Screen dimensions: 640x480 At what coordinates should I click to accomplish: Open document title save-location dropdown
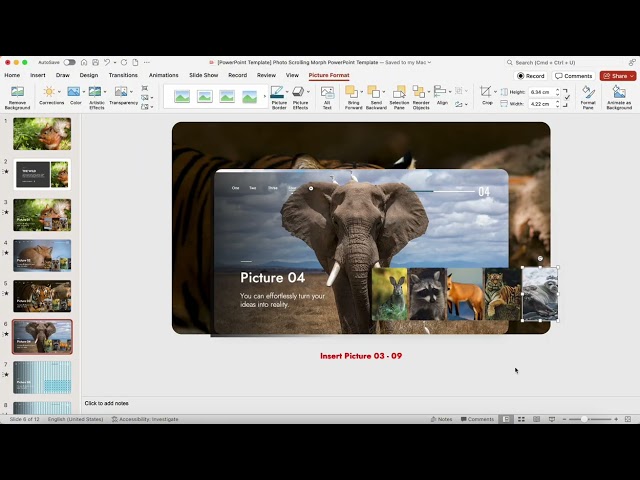429,62
